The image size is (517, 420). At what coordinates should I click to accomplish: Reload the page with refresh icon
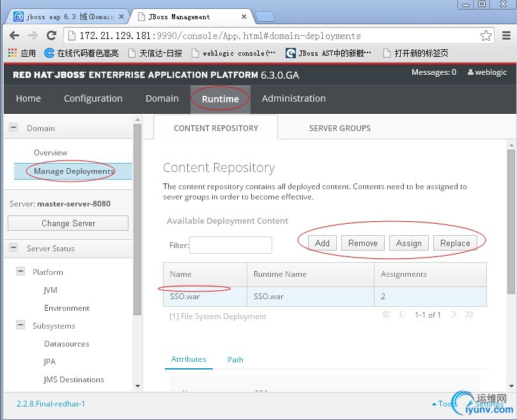[51, 35]
